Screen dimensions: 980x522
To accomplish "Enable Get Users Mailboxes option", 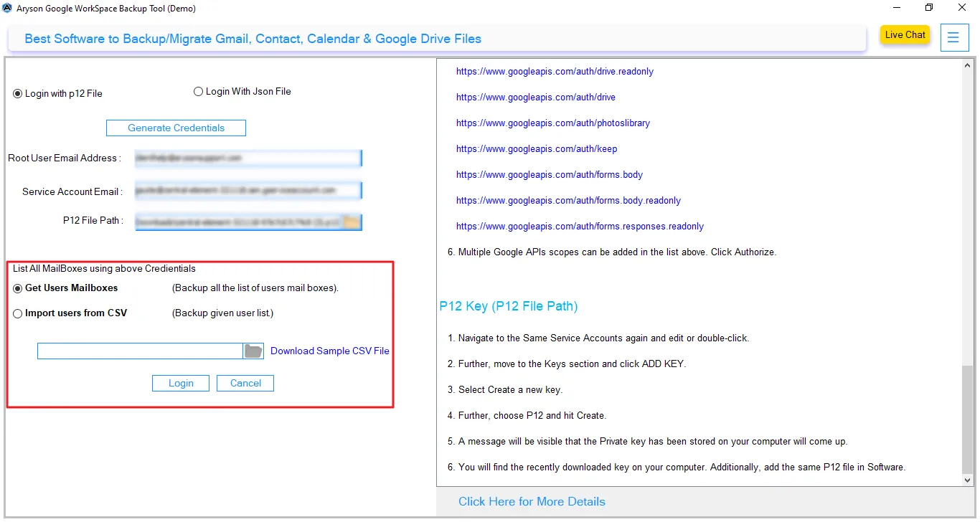I will click(17, 288).
